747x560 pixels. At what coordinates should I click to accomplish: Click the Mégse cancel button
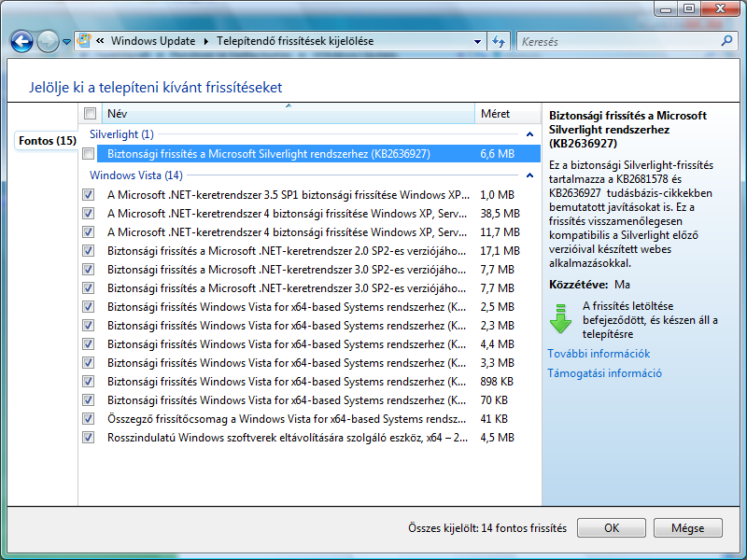coord(687,527)
